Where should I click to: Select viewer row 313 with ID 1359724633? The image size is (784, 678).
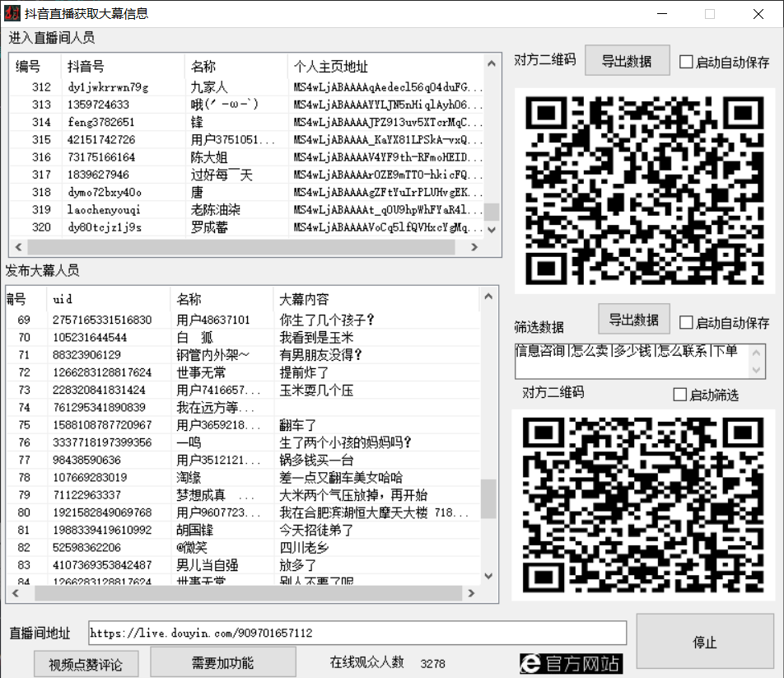(x=246, y=105)
